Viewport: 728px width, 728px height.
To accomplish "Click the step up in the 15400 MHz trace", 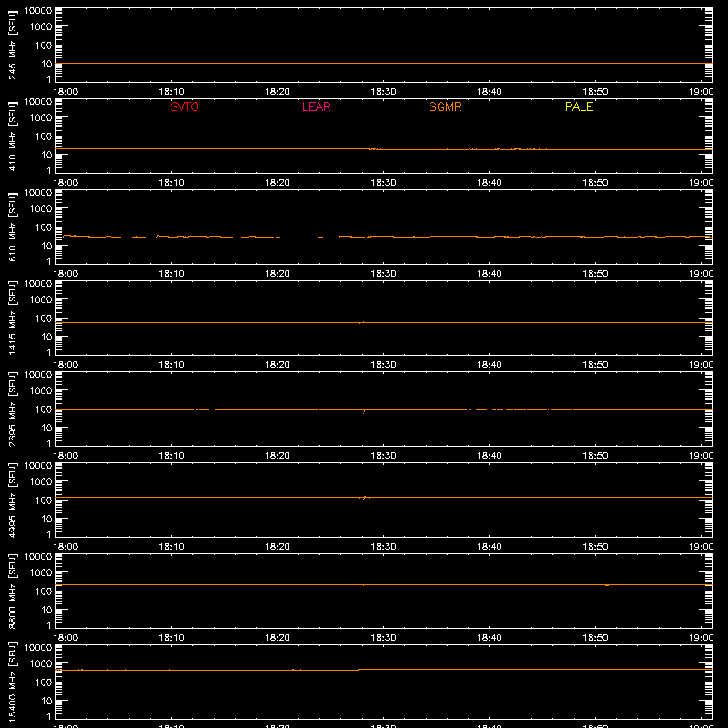I will (x=359, y=670).
